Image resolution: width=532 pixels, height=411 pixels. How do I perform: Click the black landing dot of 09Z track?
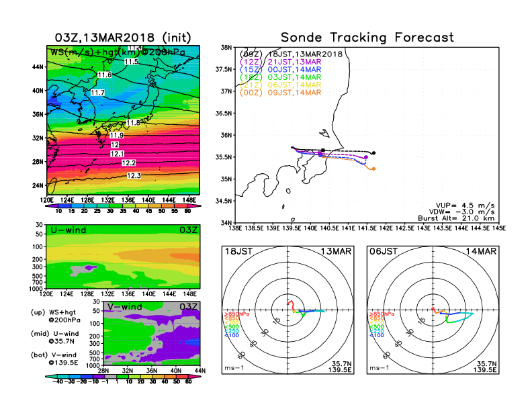pyautogui.click(x=373, y=153)
